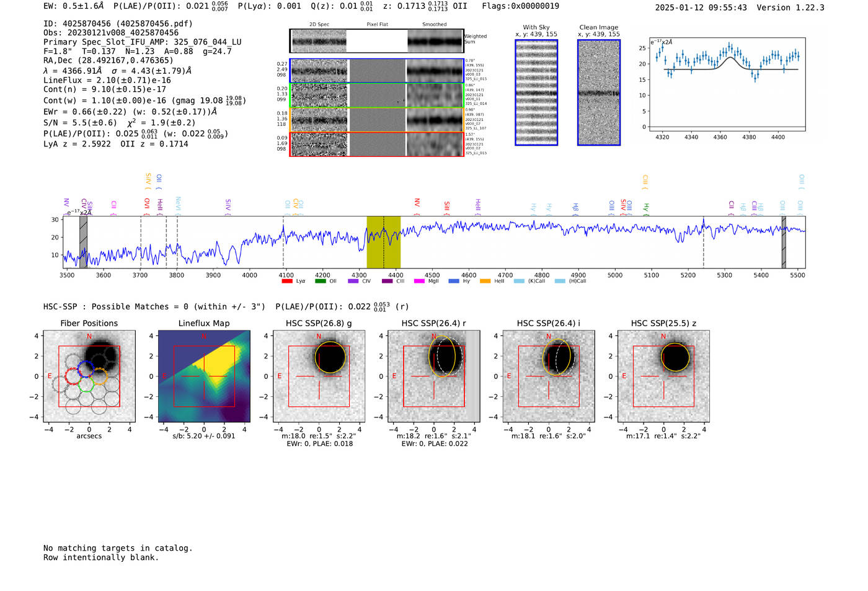Image resolution: width=868 pixels, height=591 pixels.
Task: Click the Row intentionally blank text
Action: (x=101, y=558)
